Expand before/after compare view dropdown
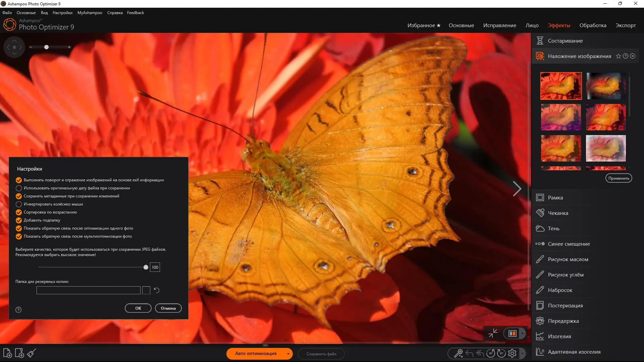Viewport: 644px width, 362px height. pyautogui.click(x=522, y=334)
